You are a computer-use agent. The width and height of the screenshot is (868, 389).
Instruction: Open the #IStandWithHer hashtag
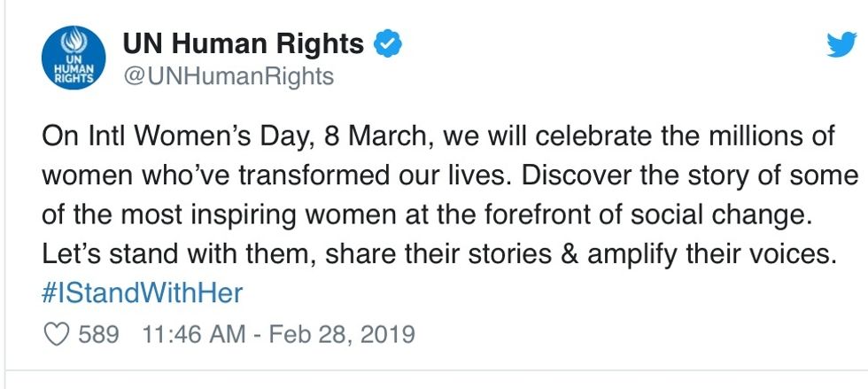[143, 292]
